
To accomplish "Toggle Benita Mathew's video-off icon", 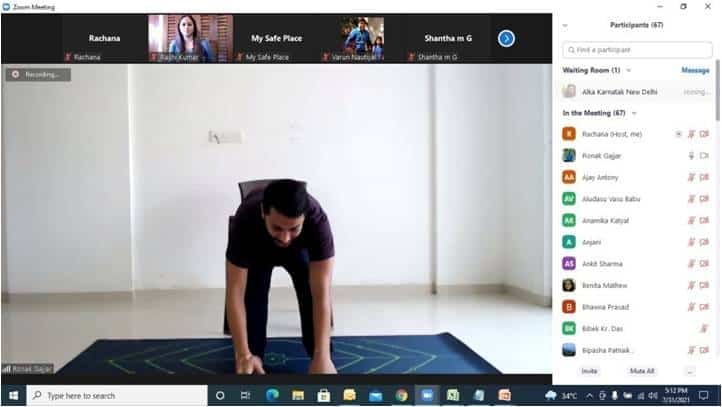I will coord(704,285).
